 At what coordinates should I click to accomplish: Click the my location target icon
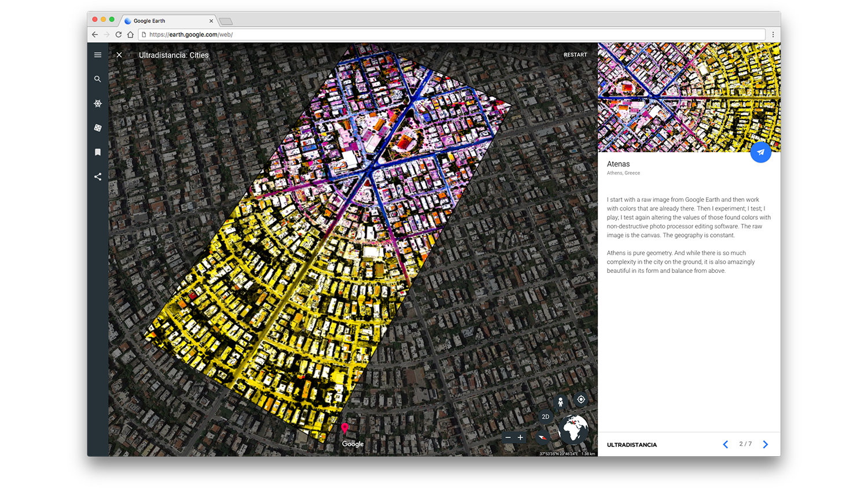[x=581, y=399]
